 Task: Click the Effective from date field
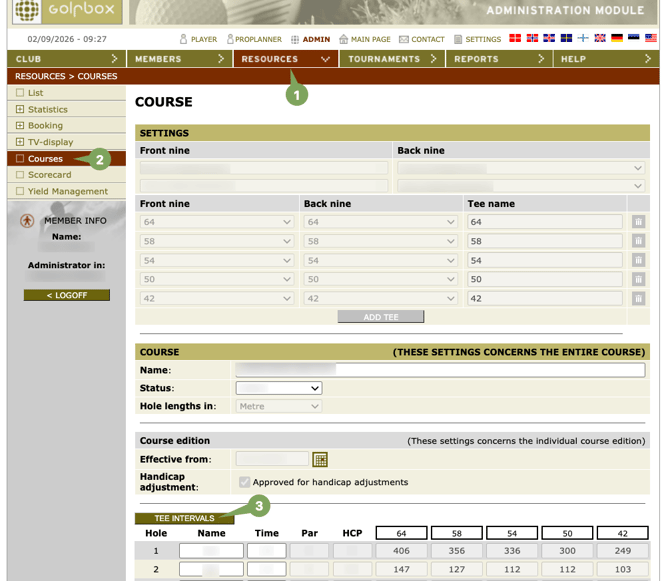click(272, 459)
